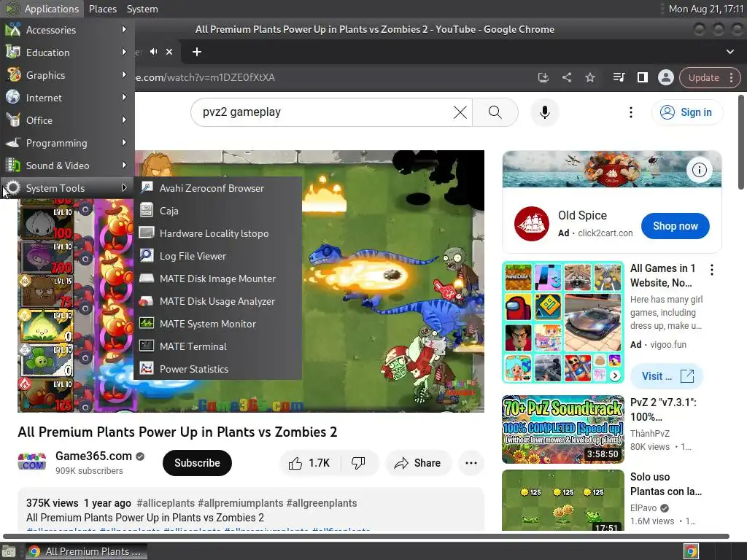Click the Old Spice advertiser logo
Image resolution: width=747 pixels, height=560 pixels.
(x=532, y=225)
